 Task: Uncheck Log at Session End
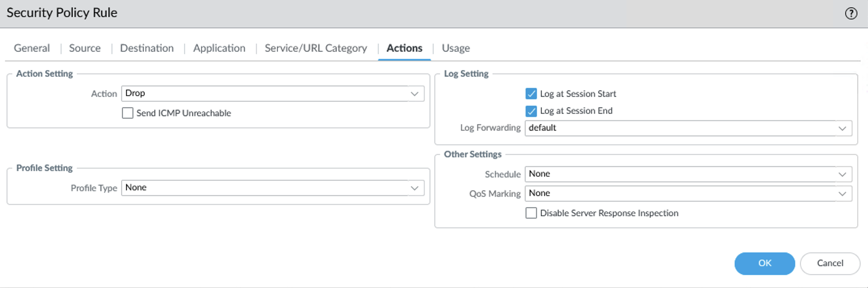(x=531, y=111)
